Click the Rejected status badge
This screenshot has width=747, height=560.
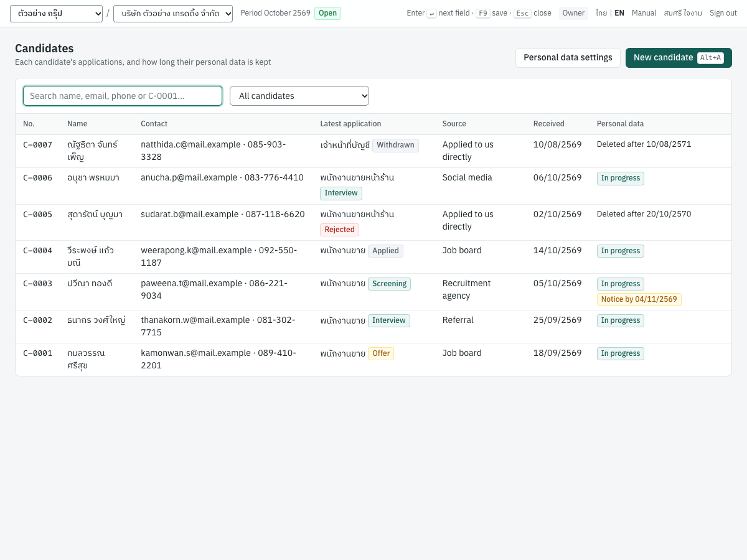339,230
